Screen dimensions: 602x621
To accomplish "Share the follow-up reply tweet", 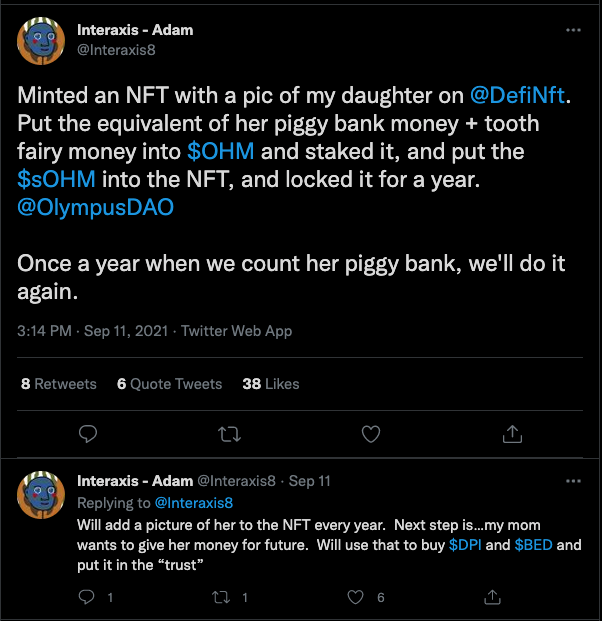I will point(492,597).
